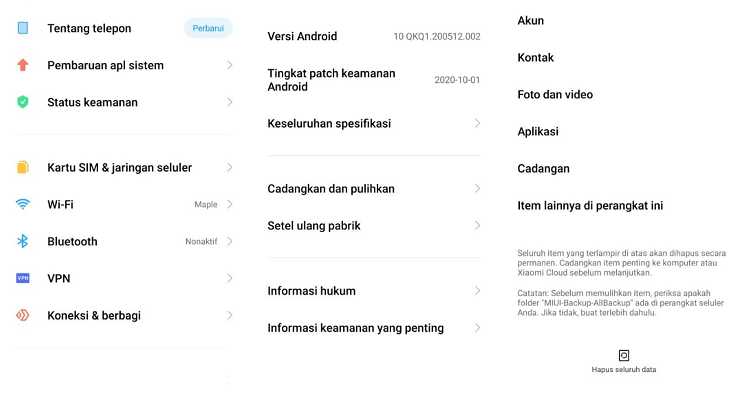Open Koneksi & berbagi
Image resolution: width=750 pixels, height=395 pixels.
pos(124,315)
